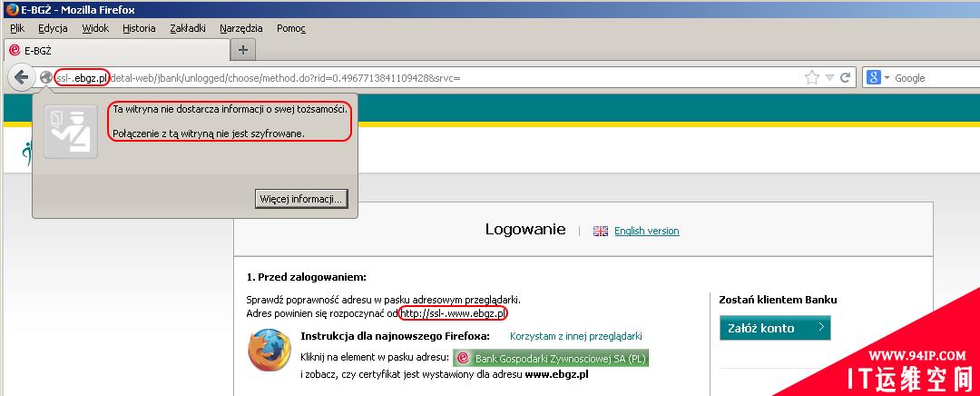Click the Bank Gospodarki Zywnosciowej certificate badge
The width and height of the screenshot is (980, 396).
click(551, 359)
